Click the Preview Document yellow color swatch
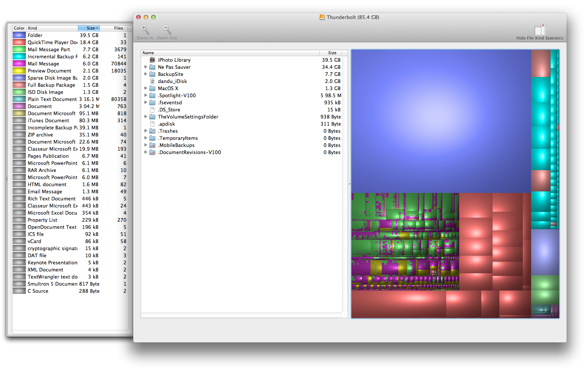 [x=19, y=71]
